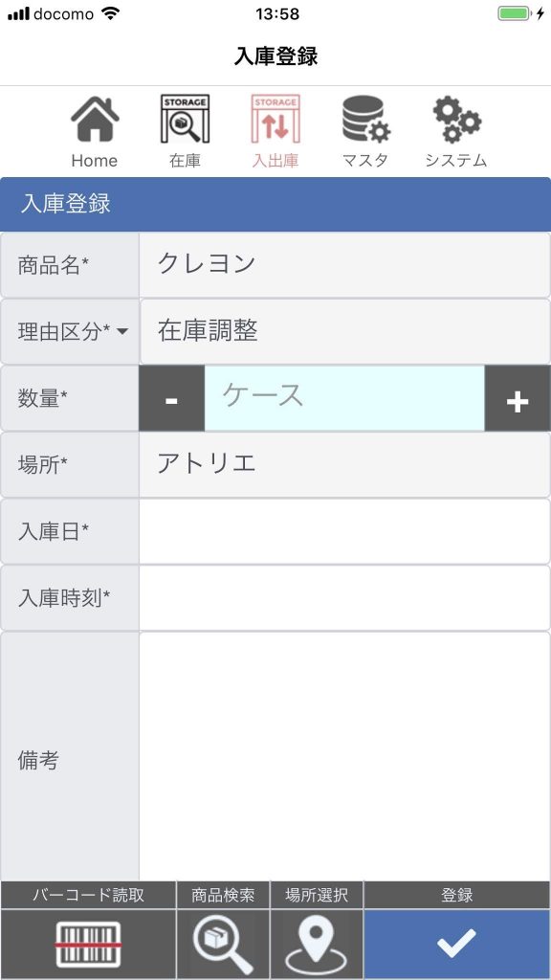Open the 理由区分 reason category dropdown
Screen dimensions: 551x980
click(69, 332)
